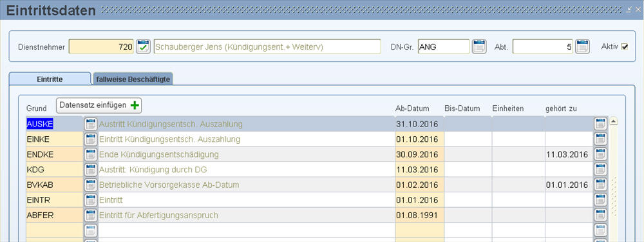The width and height of the screenshot is (644, 242).
Task: Open the gehört zu icon in EINKE row
Action: tap(600, 139)
